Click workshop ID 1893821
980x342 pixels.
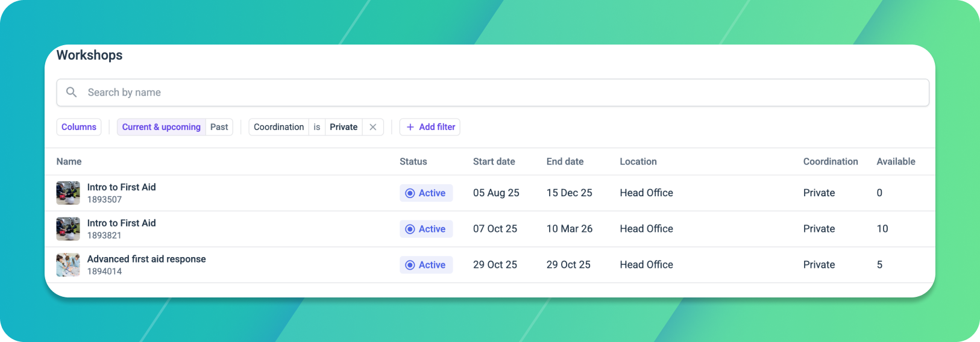pos(104,236)
